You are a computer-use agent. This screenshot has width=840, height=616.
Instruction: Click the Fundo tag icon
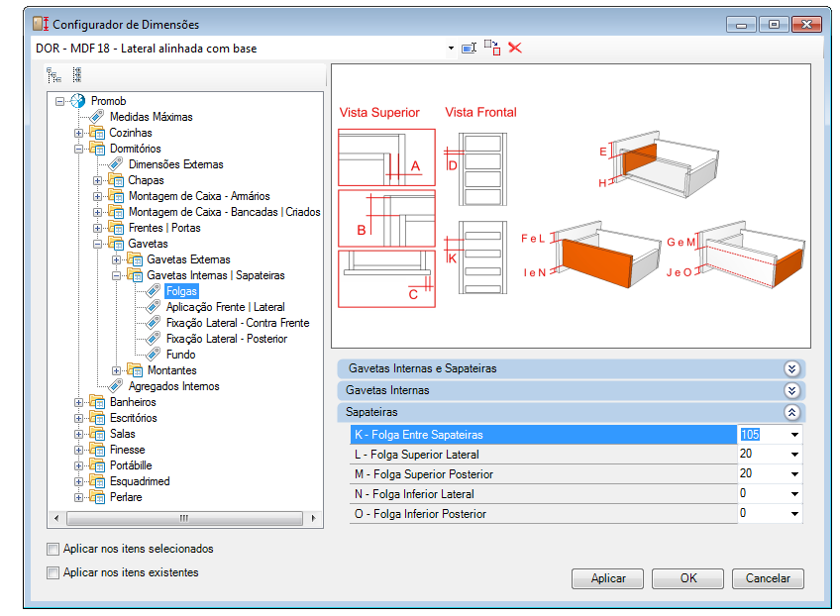coord(154,355)
